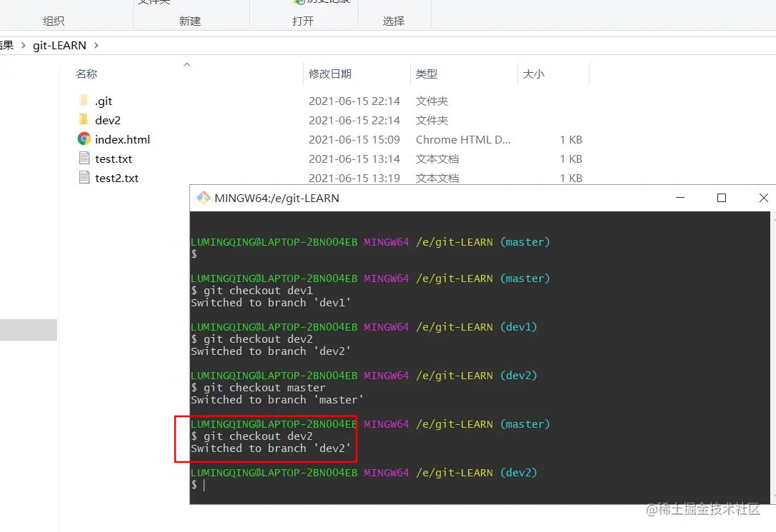Select the .git file name
The height and width of the screenshot is (532, 776).
(104, 101)
